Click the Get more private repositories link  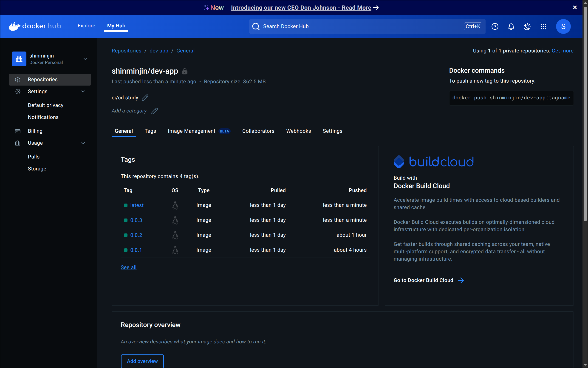[563, 51]
